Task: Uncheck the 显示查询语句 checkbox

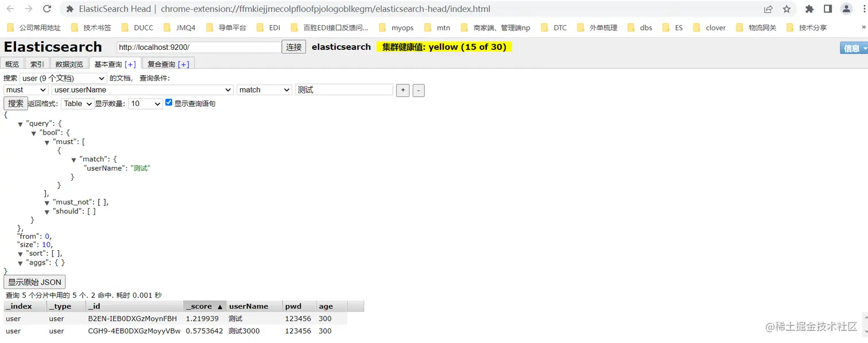Action: [x=169, y=103]
